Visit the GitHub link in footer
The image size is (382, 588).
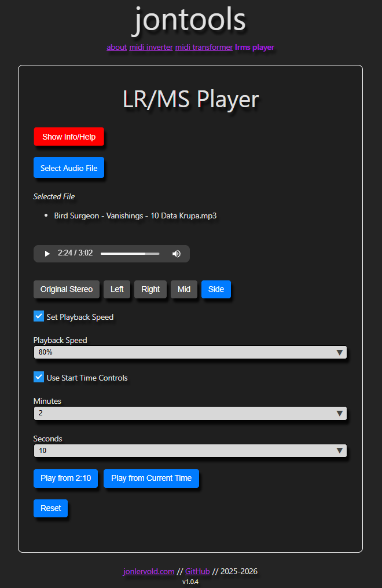197,572
